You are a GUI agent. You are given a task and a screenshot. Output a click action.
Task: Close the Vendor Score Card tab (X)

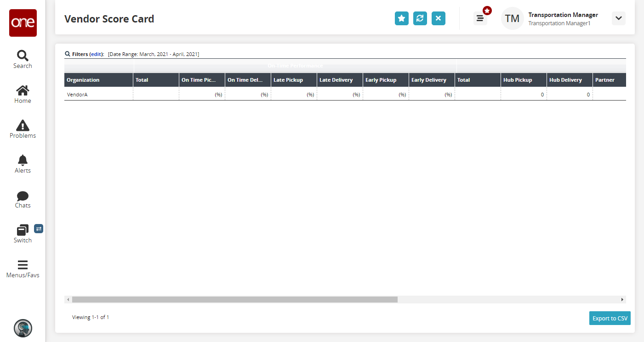click(439, 18)
